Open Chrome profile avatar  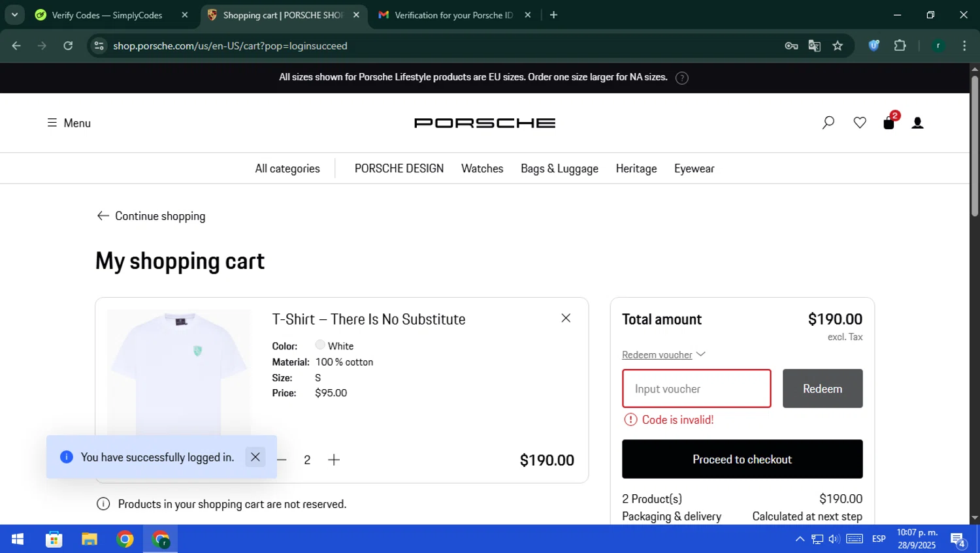[938, 46]
